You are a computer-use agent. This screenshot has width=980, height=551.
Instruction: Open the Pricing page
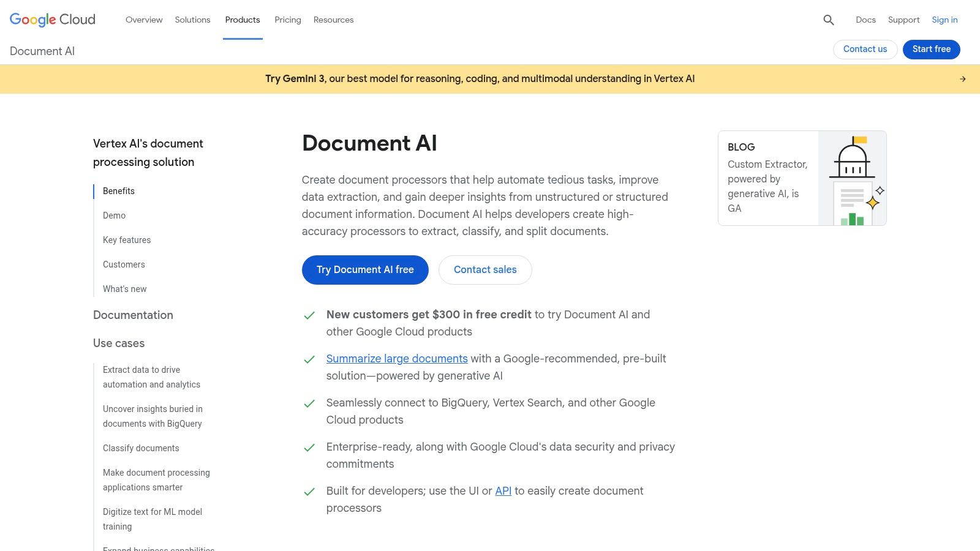(x=287, y=20)
